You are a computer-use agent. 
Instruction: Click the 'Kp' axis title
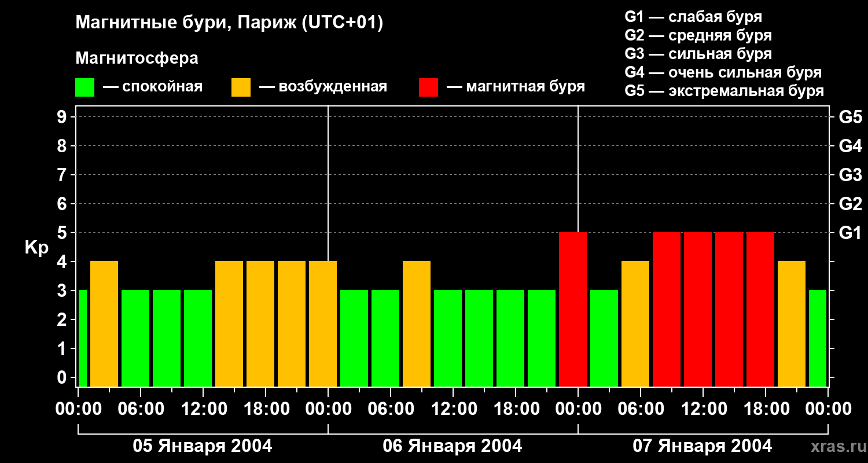36,248
